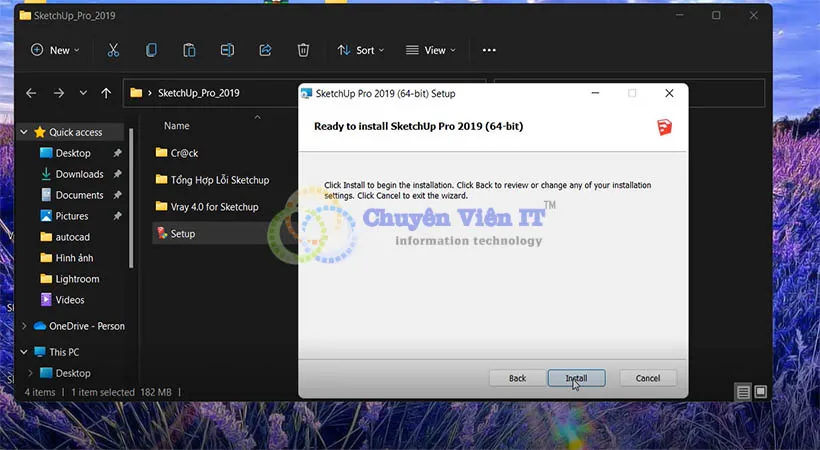820x450 pixels.
Task: Click the Delete trash icon
Action: 303,50
